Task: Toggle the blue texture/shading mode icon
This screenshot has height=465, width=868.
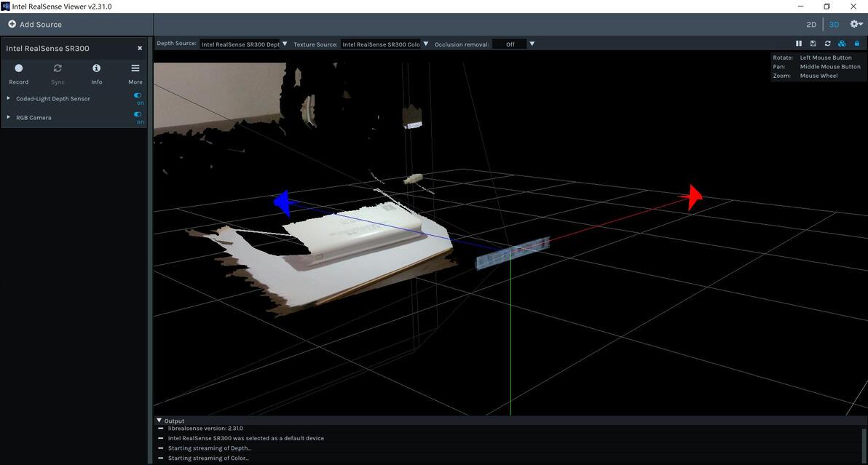Action: click(x=842, y=44)
